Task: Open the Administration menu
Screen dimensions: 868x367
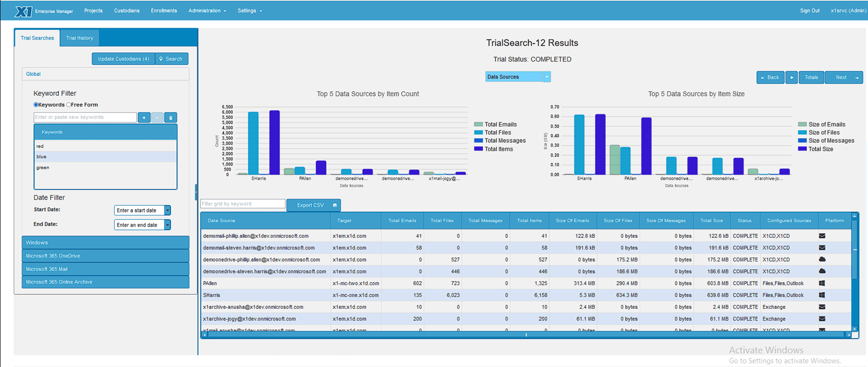Action: click(207, 11)
